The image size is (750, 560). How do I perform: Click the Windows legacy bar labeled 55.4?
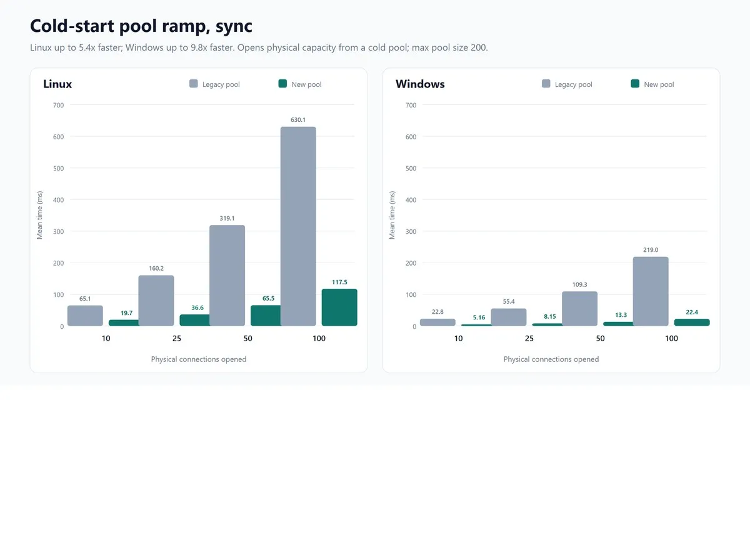point(509,317)
